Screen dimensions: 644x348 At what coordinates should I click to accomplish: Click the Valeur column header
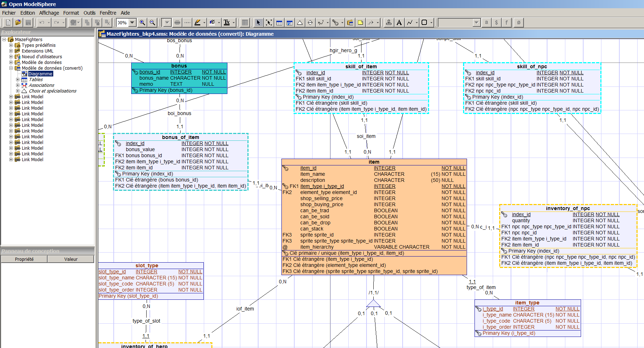[71, 259]
